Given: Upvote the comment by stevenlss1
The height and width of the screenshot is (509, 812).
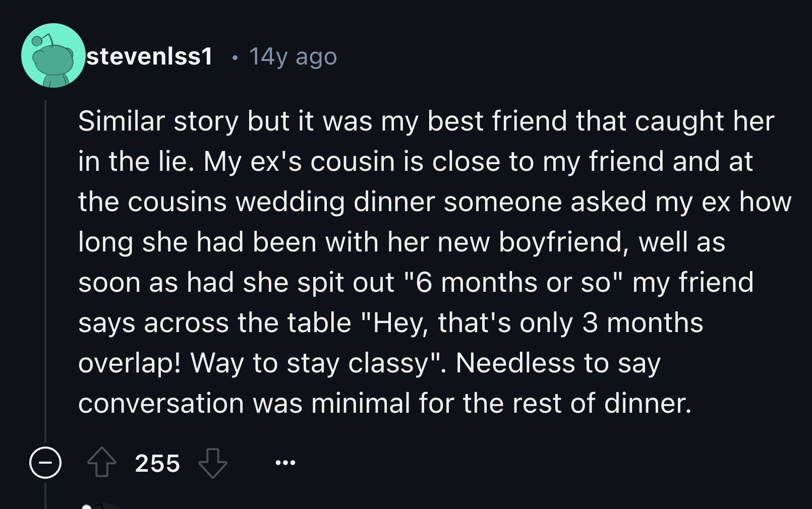Looking at the screenshot, I should pyautogui.click(x=102, y=462).
